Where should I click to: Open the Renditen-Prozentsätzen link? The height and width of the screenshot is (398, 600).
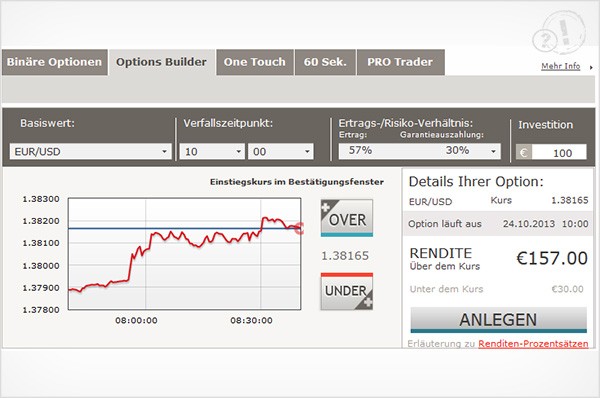(x=533, y=344)
